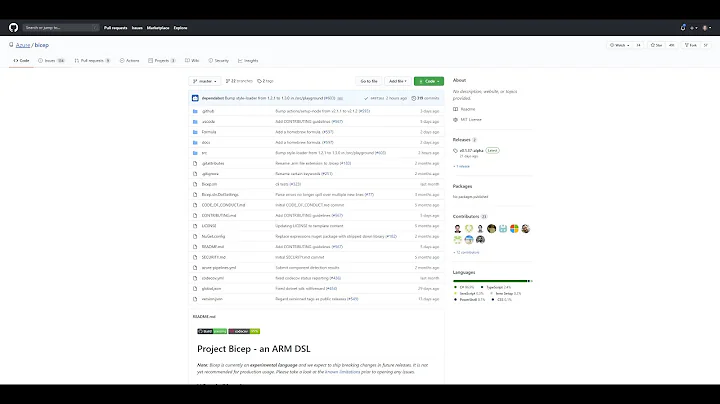Open the CONTRIBUTING.md file icon

195,215
